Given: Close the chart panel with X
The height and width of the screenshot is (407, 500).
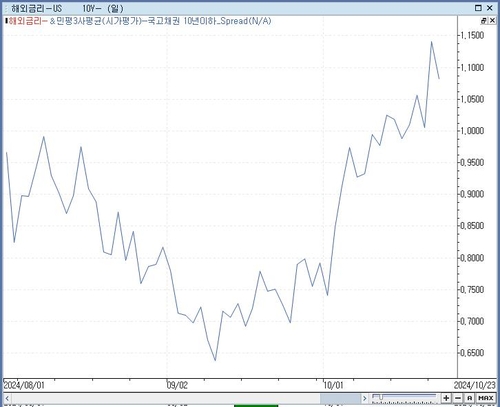Looking at the screenshot, I should pos(490,8).
